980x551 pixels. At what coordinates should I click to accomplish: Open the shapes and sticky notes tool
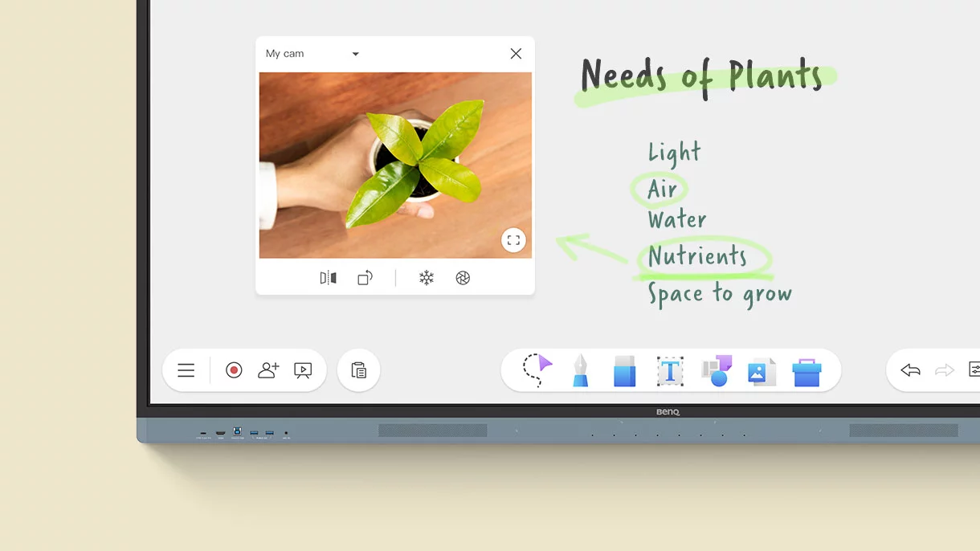tap(717, 370)
